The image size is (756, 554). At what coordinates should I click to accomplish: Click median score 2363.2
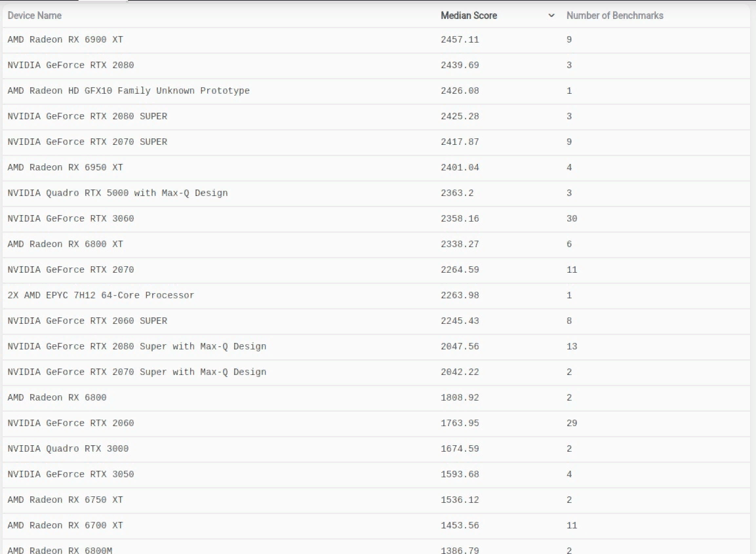pyautogui.click(x=457, y=193)
